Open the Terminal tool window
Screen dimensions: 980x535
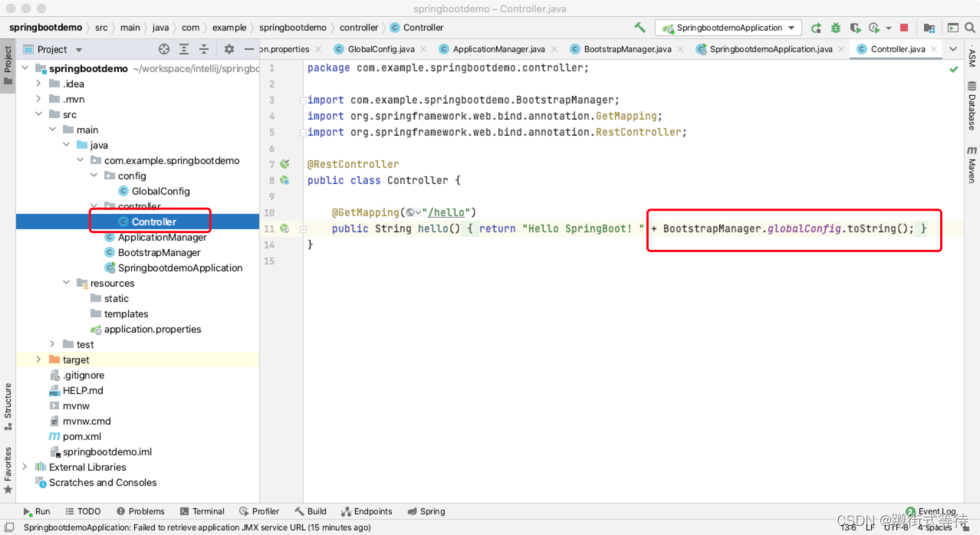tap(202, 511)
